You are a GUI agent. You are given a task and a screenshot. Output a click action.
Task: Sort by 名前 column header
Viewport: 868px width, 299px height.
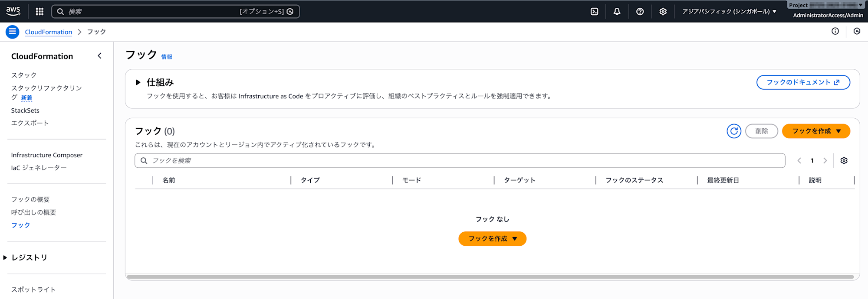(x=169, y=180)
